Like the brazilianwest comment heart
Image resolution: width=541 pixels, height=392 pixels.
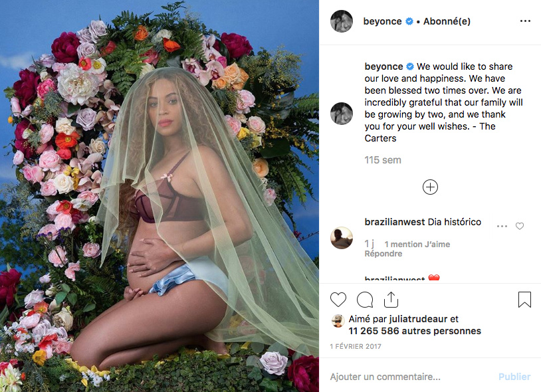point(520,226)
